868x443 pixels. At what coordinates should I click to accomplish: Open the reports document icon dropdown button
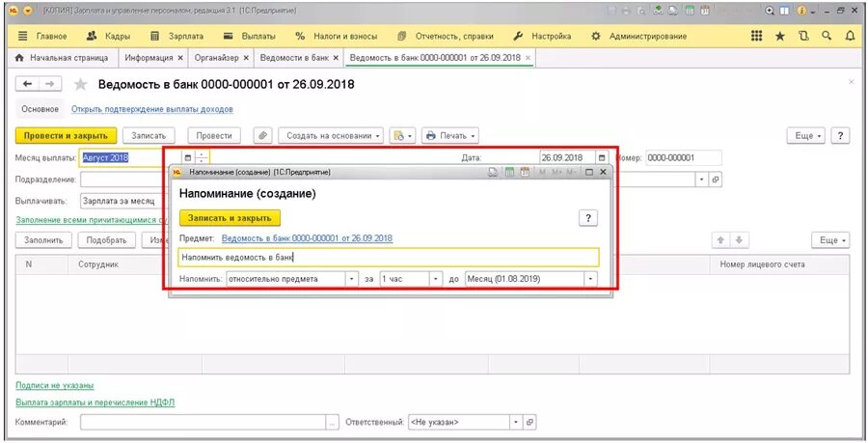[402, 136]
